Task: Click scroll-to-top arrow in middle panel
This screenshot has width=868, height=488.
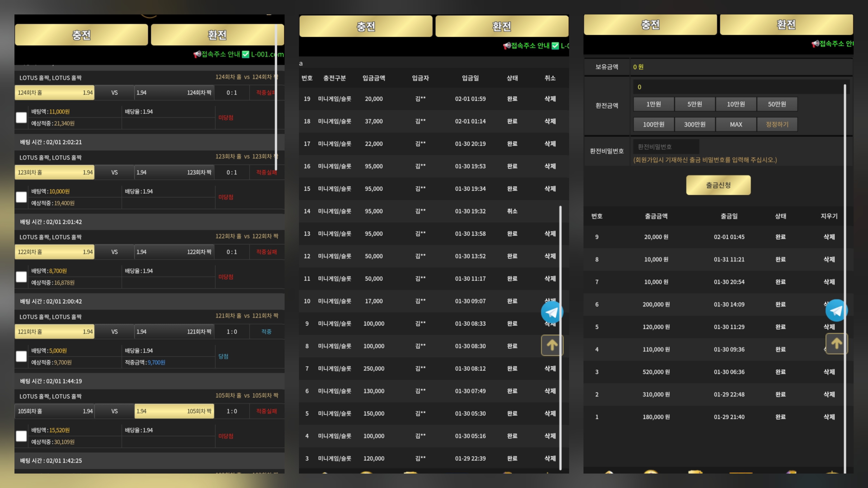Action: click(x=552, y=345)
